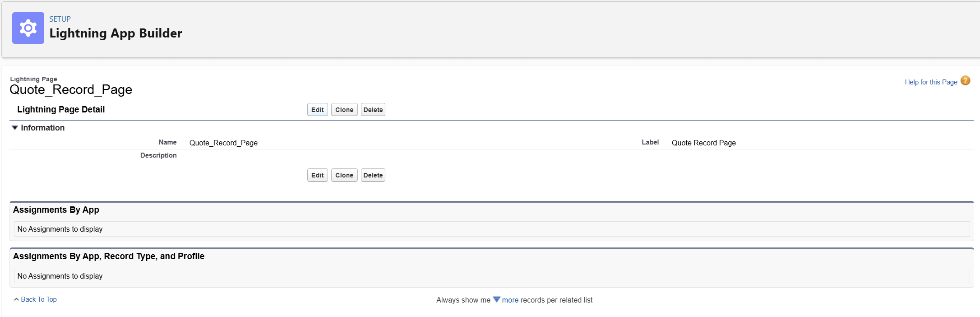Click the Information section heading text

[x=43, y=128]
